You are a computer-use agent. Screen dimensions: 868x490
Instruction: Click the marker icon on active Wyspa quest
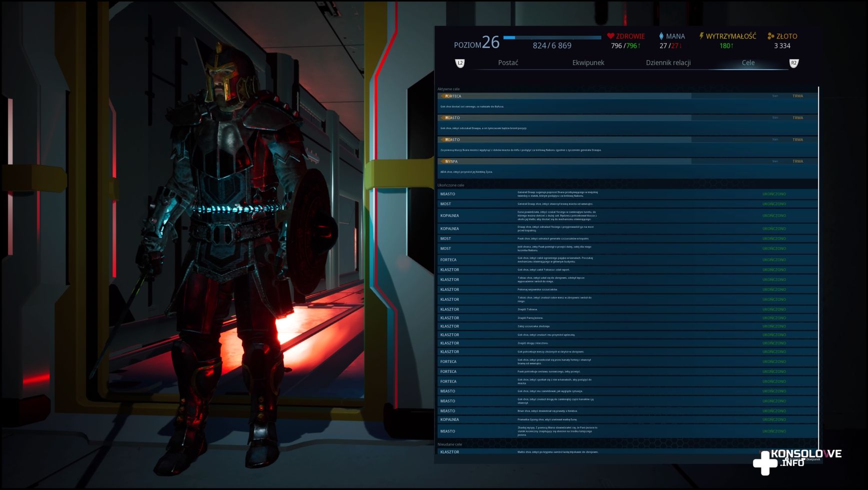click(x=443, y=162)
